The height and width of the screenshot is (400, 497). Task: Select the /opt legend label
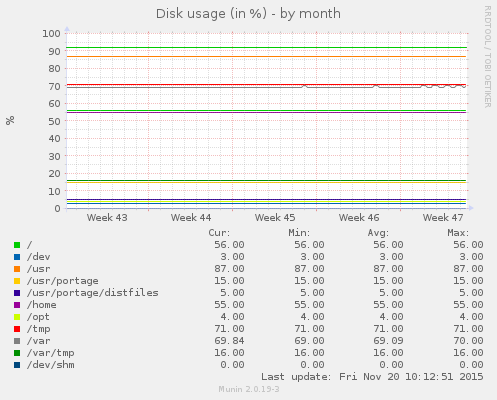(38, 317)
